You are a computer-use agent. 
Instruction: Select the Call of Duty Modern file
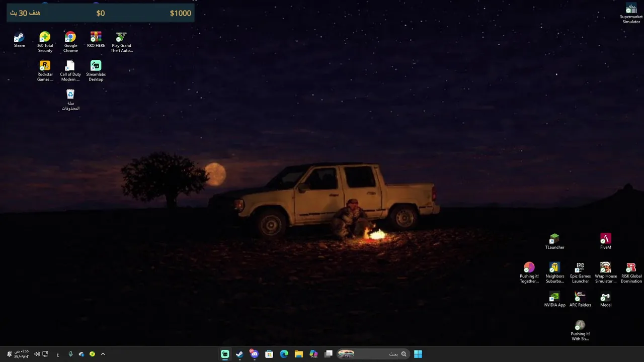pos(70,71)
